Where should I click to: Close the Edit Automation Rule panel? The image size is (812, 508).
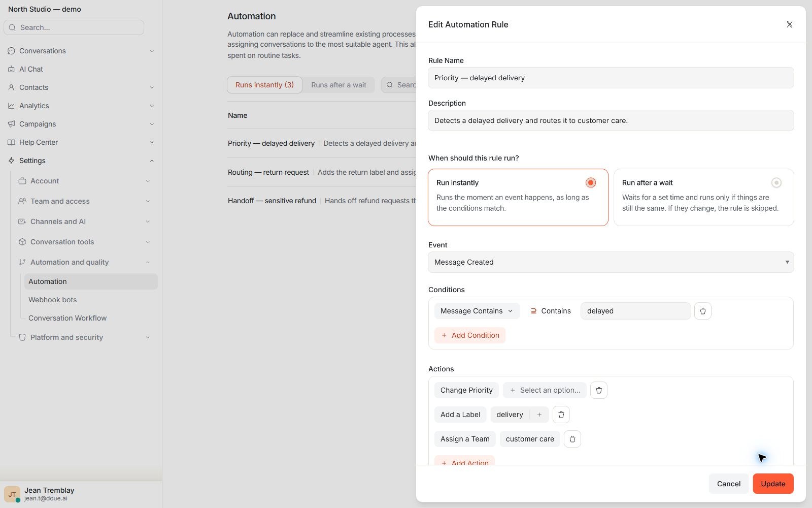coord(789,24)
